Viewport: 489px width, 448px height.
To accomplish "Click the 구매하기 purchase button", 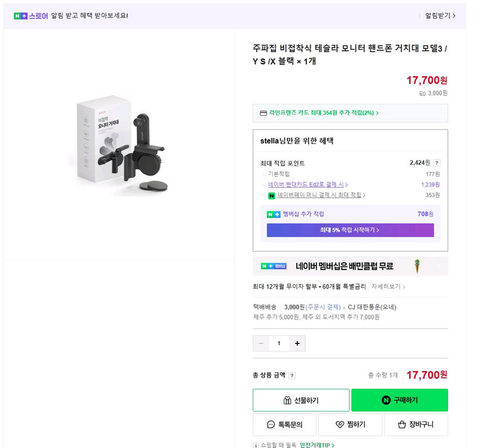I will click(399, 400).
